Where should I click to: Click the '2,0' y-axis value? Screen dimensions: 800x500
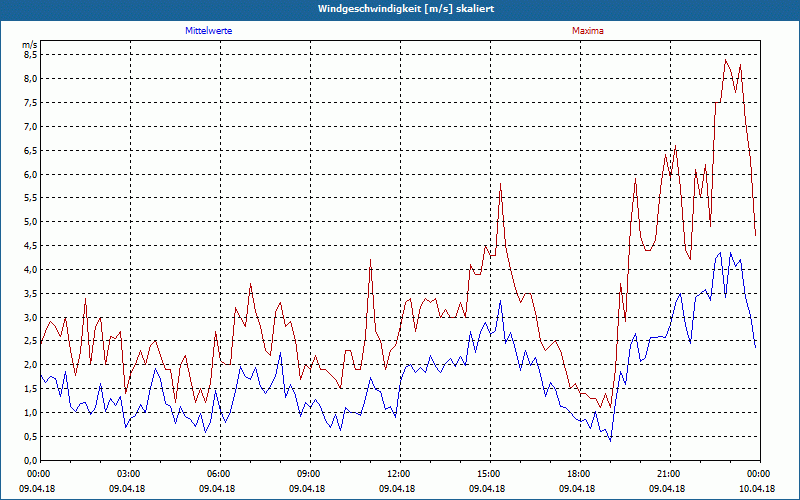[x=31, y=365]
